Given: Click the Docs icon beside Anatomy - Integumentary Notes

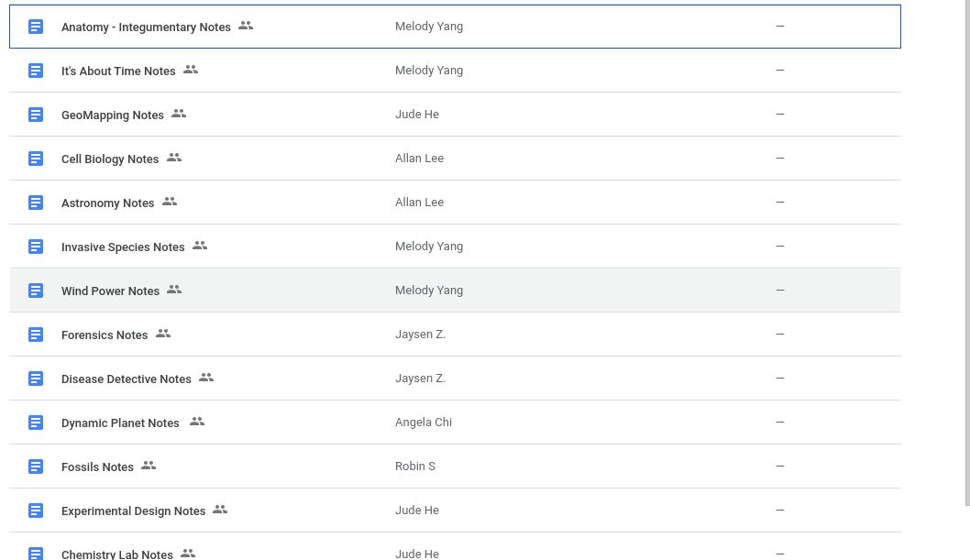Looking at the screenshot, I should [x=36, y=27].
